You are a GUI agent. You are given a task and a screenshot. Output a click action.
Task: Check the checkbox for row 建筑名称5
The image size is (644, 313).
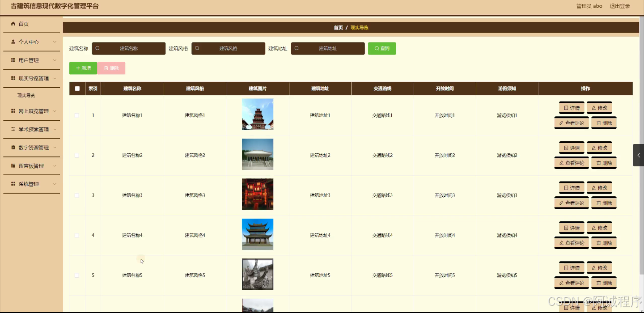click(77, 275)
